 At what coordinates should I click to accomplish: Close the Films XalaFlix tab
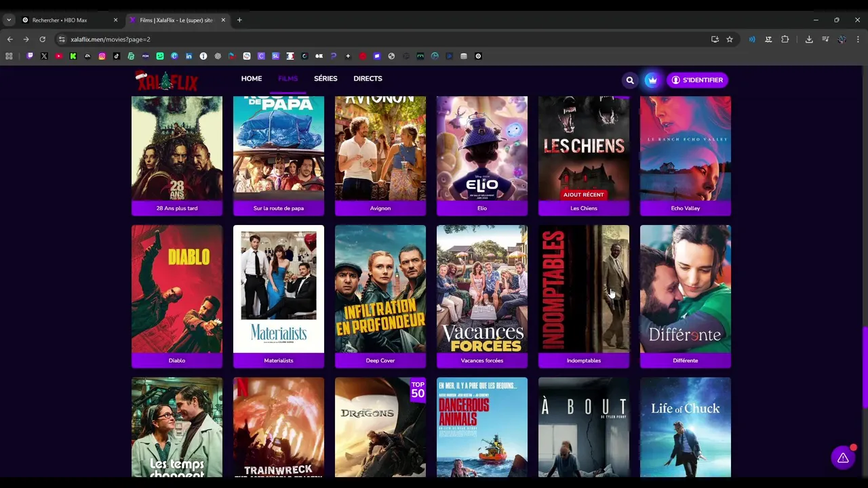(223, 20)
